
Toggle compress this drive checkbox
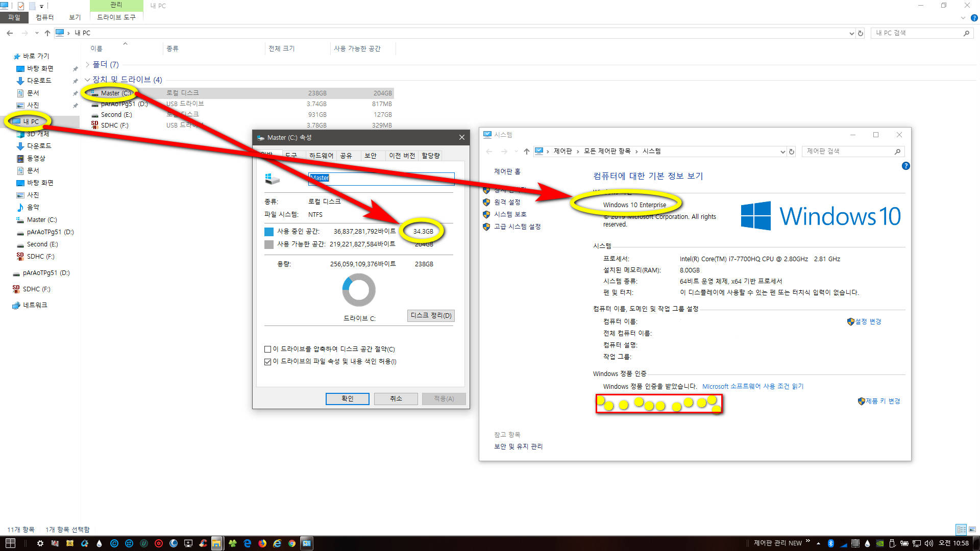[x=267, y=349]
